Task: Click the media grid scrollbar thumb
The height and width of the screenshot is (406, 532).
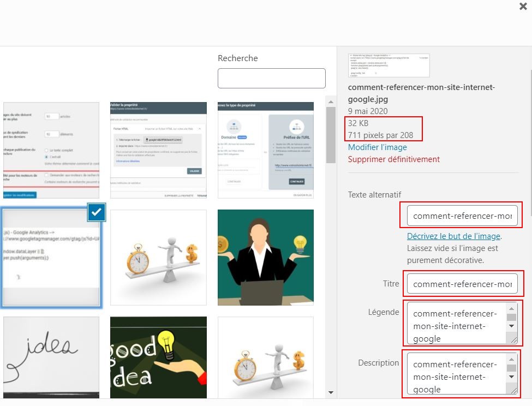Action: [x=331, y=135]
